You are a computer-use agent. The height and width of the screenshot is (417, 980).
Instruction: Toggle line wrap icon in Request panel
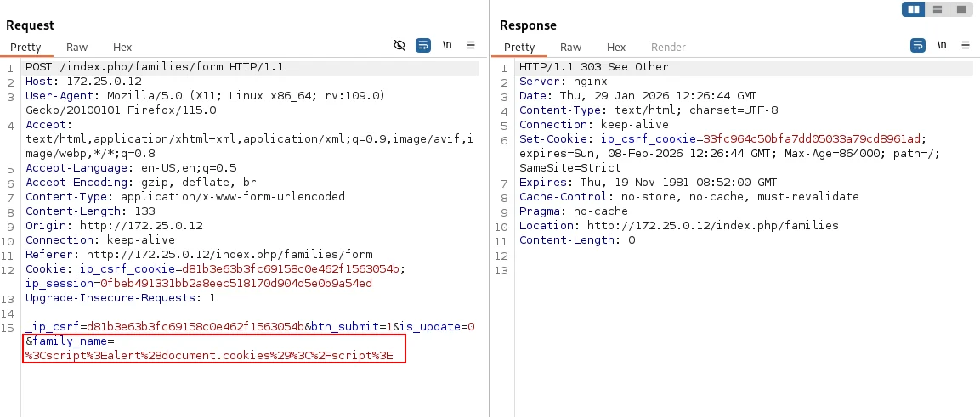coord(423,46)
